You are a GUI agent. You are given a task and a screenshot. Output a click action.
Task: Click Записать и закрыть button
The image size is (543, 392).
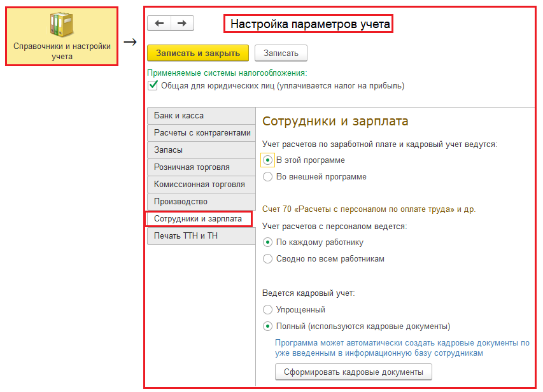(x=198, y=53)
